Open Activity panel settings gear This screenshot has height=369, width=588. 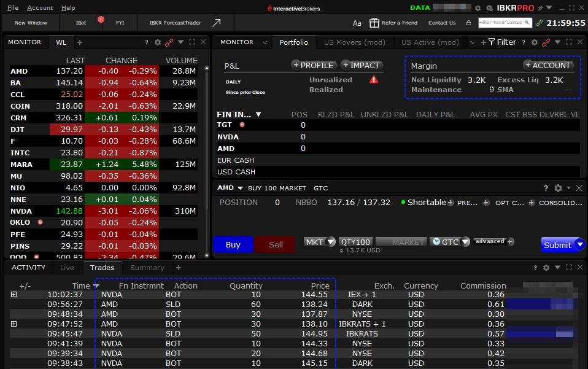click(546, 267)
